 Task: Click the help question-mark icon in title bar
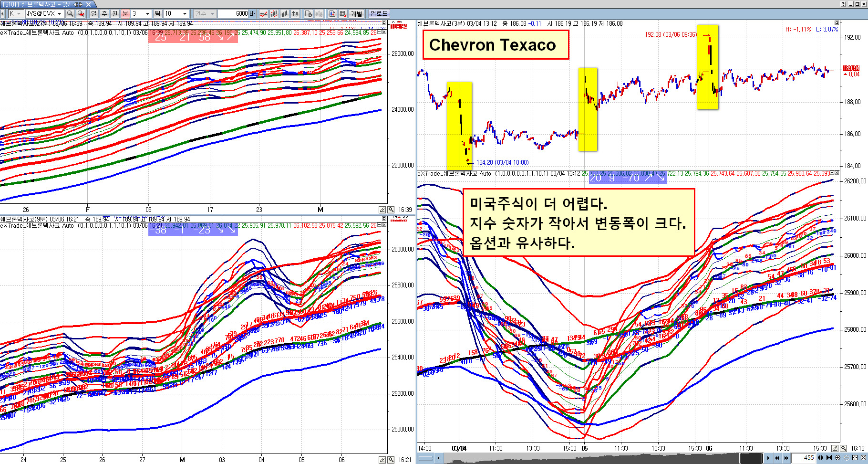[843, 4]
